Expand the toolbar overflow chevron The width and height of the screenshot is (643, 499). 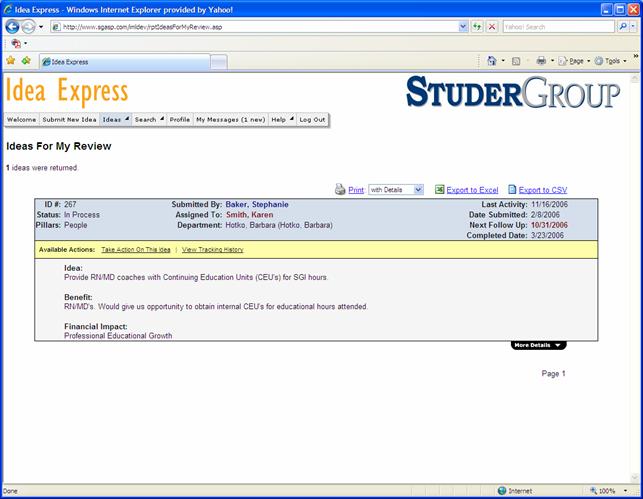(x=636, y=56)
